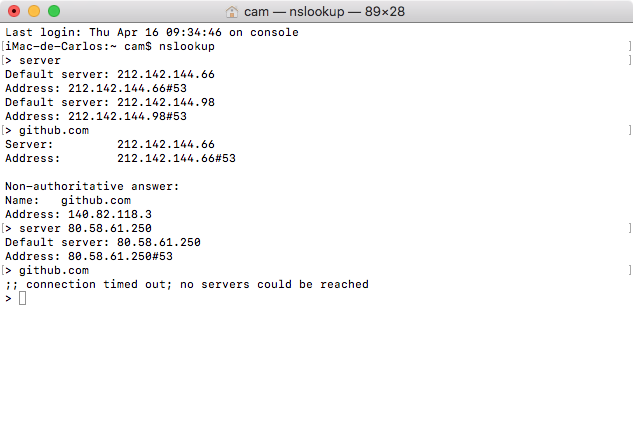Click the first '> github.com' query line
The height and width of the screenshot is (422, 633).
click(47, 130)
